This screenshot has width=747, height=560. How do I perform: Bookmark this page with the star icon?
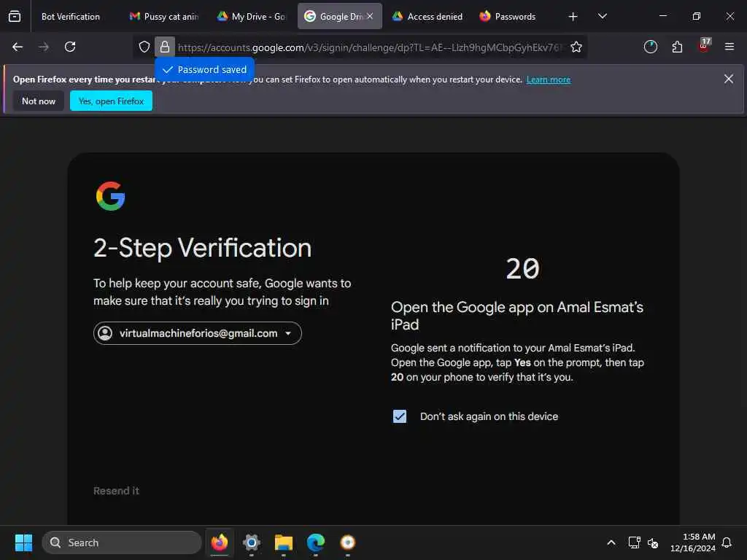coord(576,47)
